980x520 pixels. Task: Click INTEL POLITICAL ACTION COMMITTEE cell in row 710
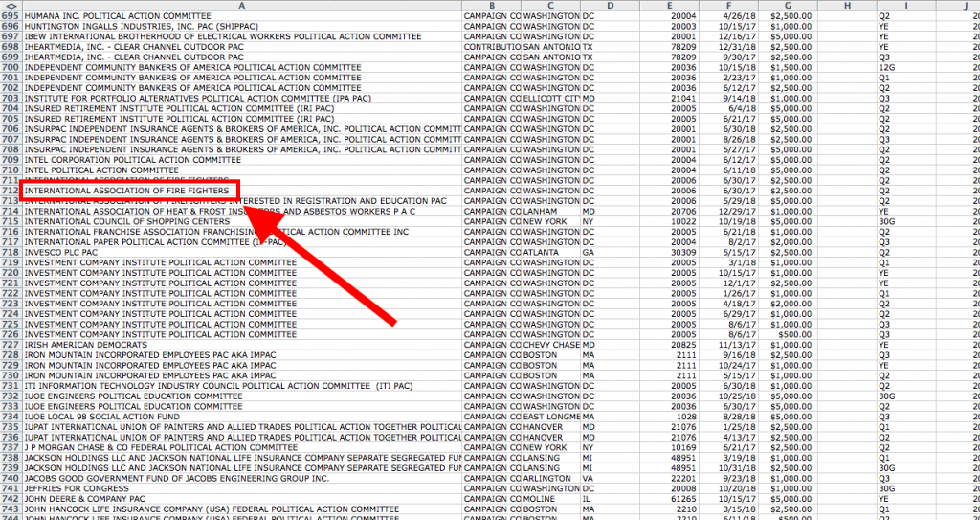click(242, 170)
